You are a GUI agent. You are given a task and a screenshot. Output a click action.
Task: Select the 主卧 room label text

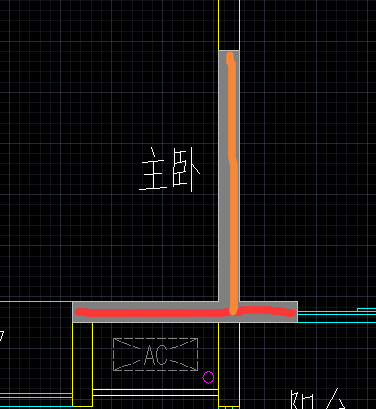170,169
